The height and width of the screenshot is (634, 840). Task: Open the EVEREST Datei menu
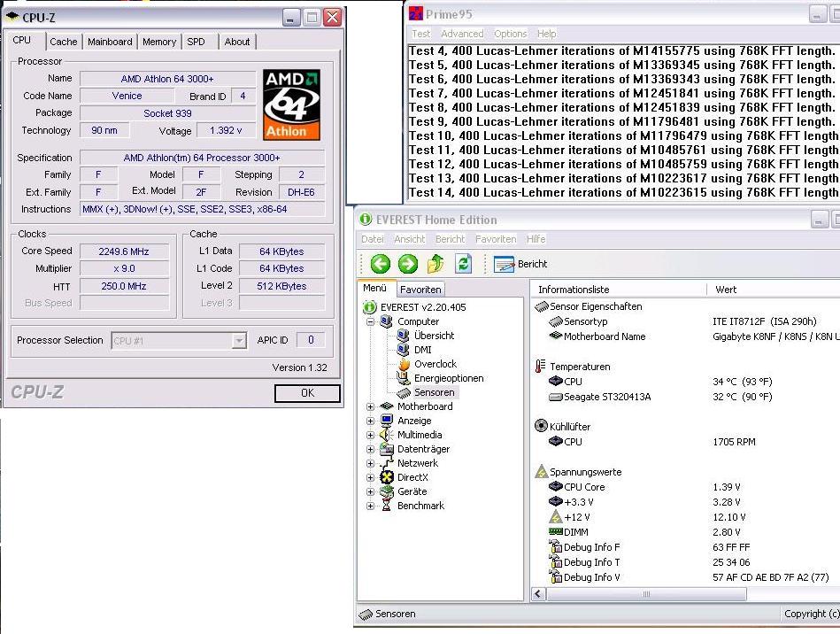(373, 239)
